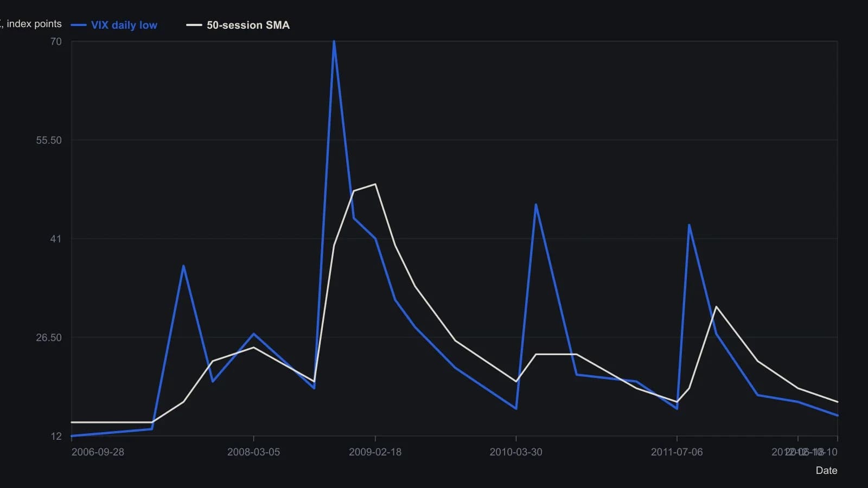868x488 pixels.
Task: Click the 2008-03-05 x-axis date label
Action: [x=253, y=452]
